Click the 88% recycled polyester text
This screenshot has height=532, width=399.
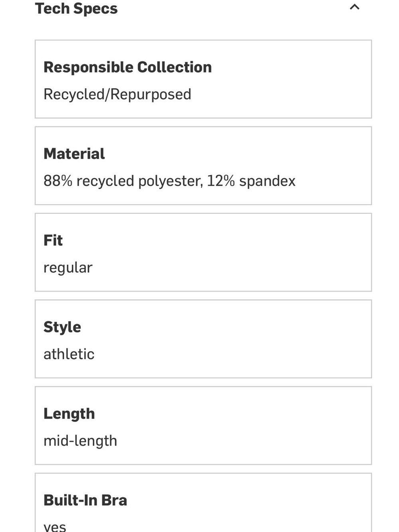123,181
